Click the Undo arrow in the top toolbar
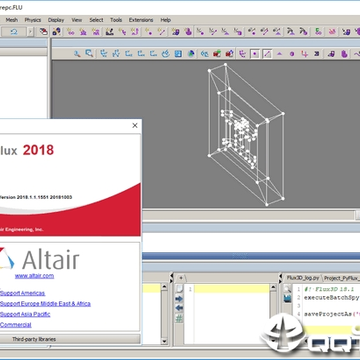 14,32
